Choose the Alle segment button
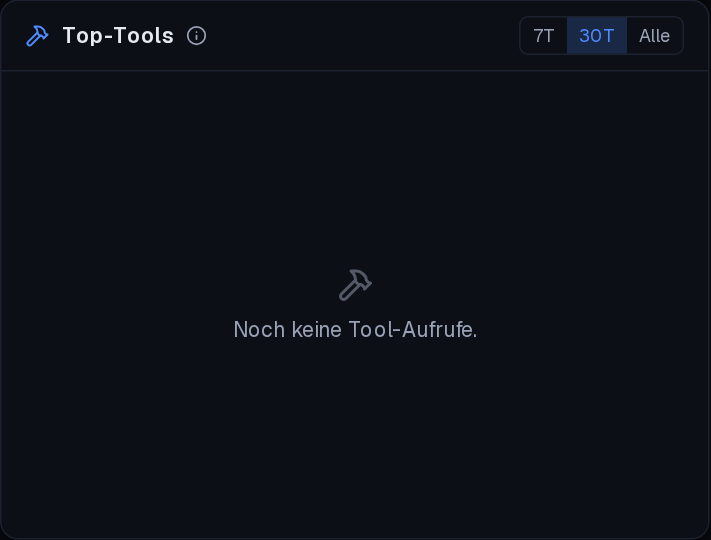This screenshot has height=540, width=711. pos(654,36)
